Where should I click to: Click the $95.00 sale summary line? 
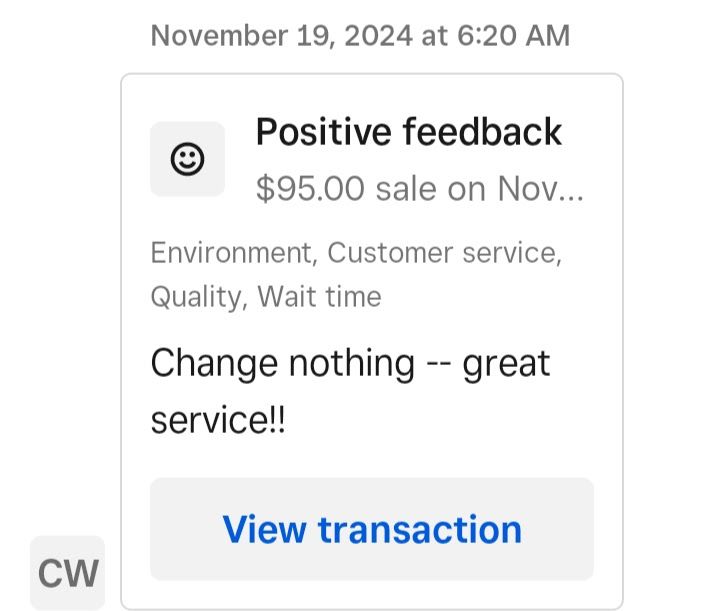tap(420, 189)
